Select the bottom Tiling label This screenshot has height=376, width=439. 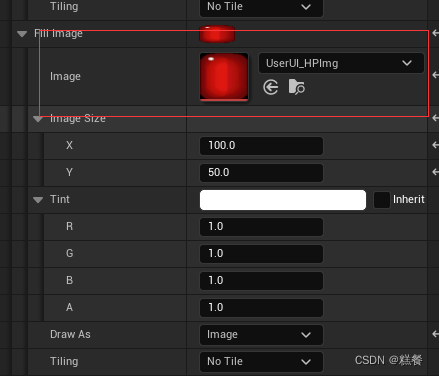coord(64,361)
